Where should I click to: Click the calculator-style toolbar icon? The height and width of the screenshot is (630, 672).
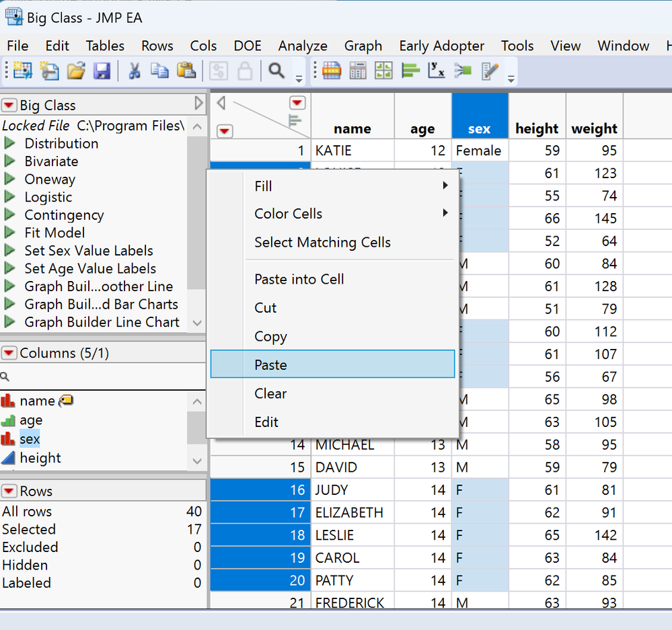[x=358, y=71]
